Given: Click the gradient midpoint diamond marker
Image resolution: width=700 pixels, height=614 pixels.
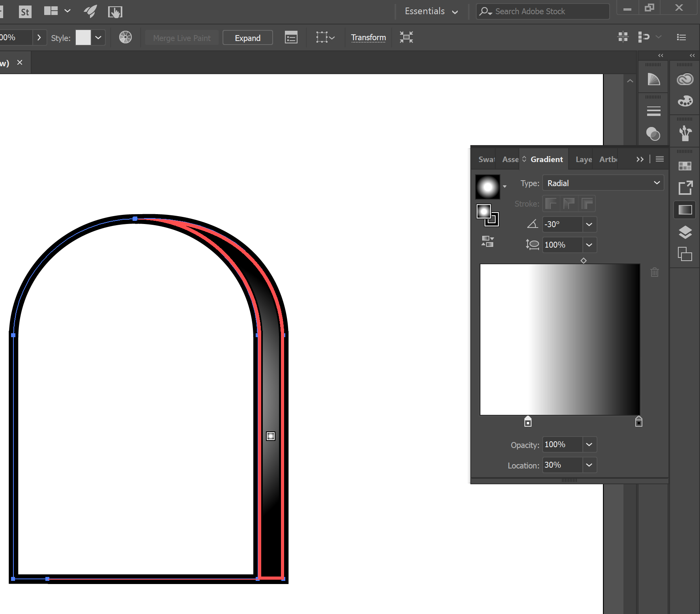Looking at the screenshot, I should pyautogui.click(x=584, y=261).
